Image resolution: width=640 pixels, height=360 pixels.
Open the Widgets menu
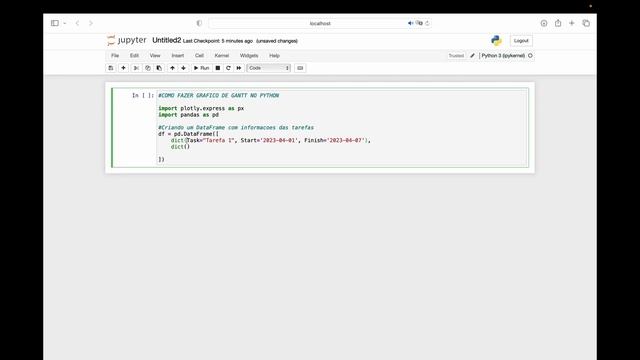pos(249,56)
